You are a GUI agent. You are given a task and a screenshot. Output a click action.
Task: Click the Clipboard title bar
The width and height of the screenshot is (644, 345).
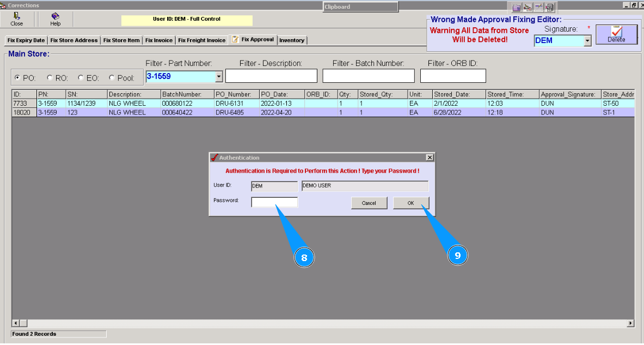coord(360,7)
